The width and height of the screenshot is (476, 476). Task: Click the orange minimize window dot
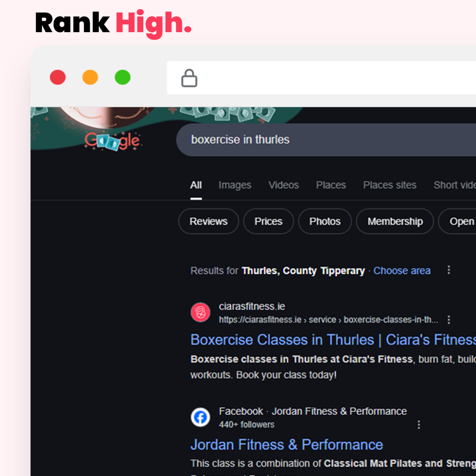90,77
